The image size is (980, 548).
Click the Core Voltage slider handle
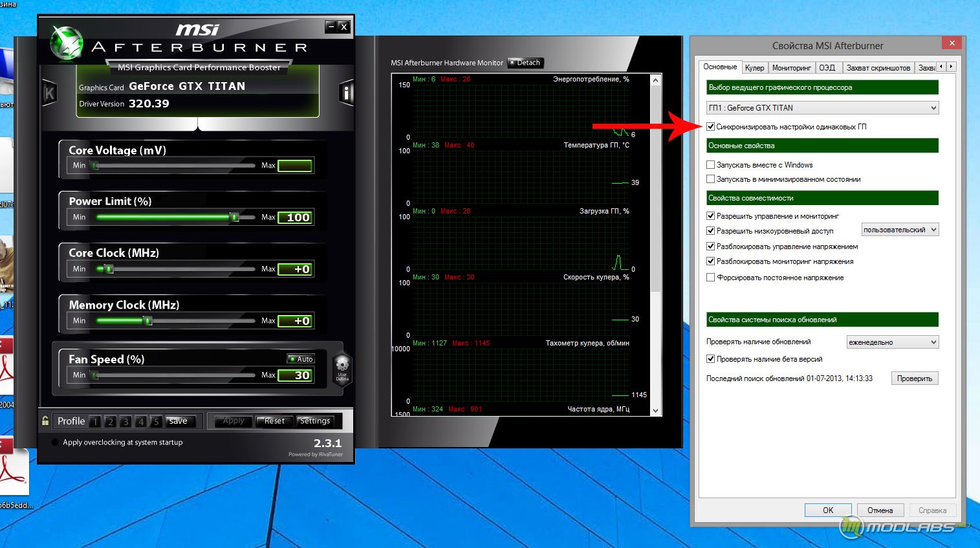tap(95, 166)
